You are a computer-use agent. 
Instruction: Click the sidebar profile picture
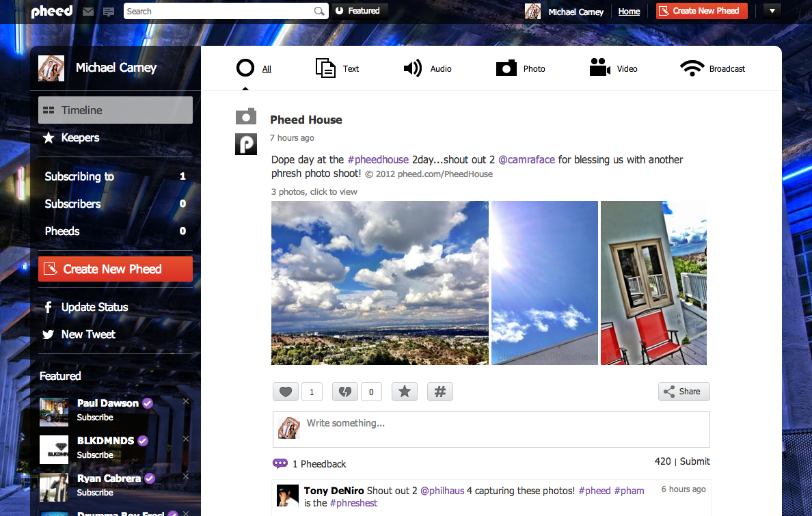pos(51,68)
